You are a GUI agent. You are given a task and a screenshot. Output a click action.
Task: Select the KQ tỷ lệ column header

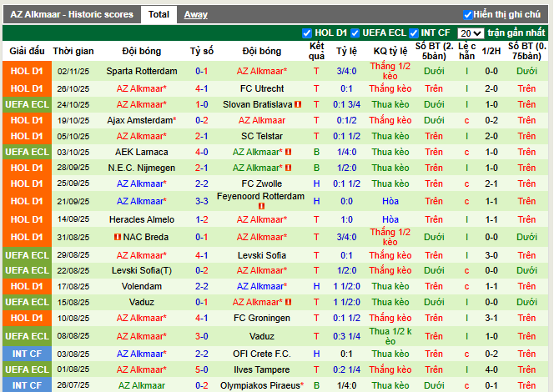coord(390,51)
